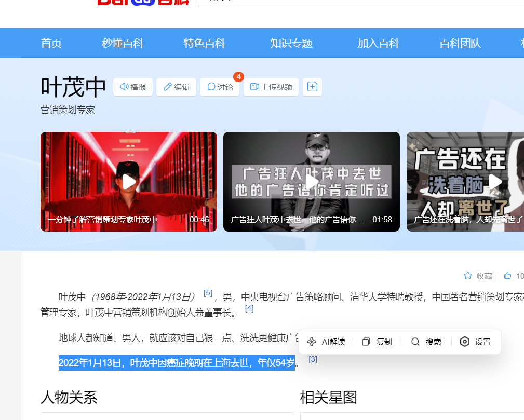The width and height of the screenshot is (524, 420).
Task: Open reference link [4]
Action: click(x=249, y=308)
